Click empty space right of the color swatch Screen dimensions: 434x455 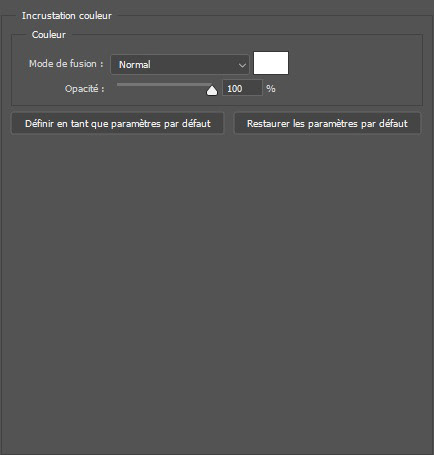click(x=353, y=63)
